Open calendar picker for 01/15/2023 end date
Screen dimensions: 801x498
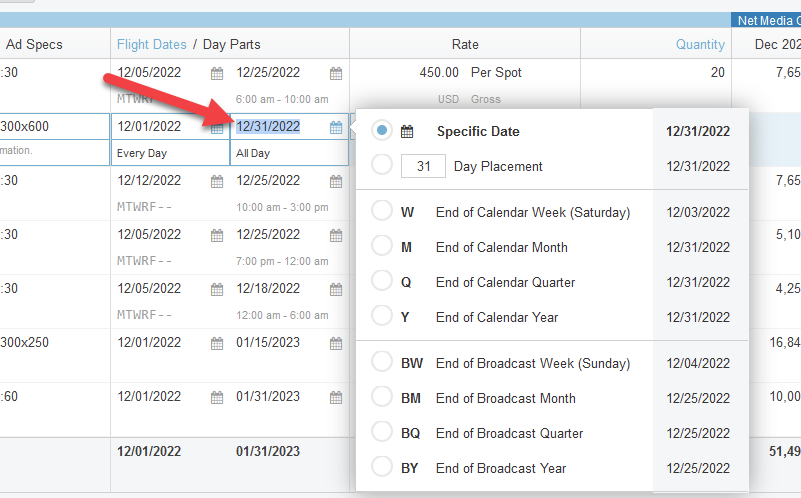click(x=336, y=343)
